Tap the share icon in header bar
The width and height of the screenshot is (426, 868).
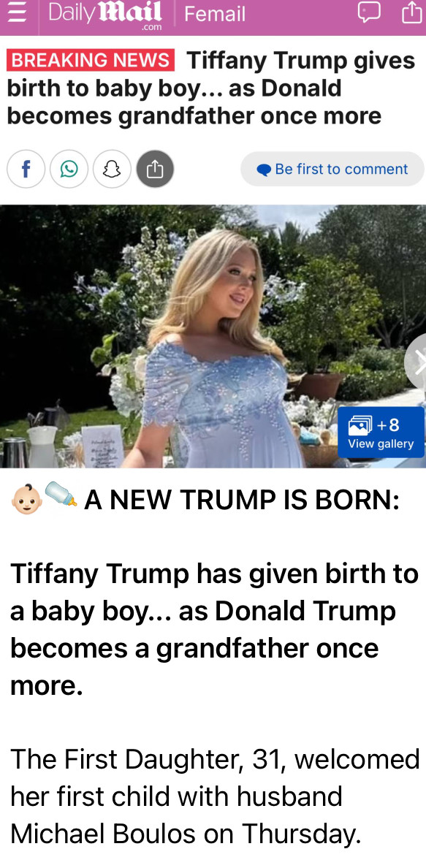(x=411, y=12)
